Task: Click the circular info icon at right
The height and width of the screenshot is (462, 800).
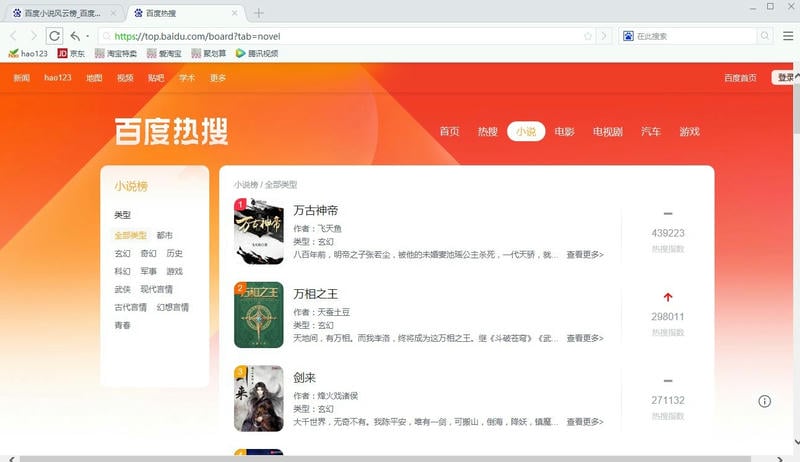Action: [764, 401]
